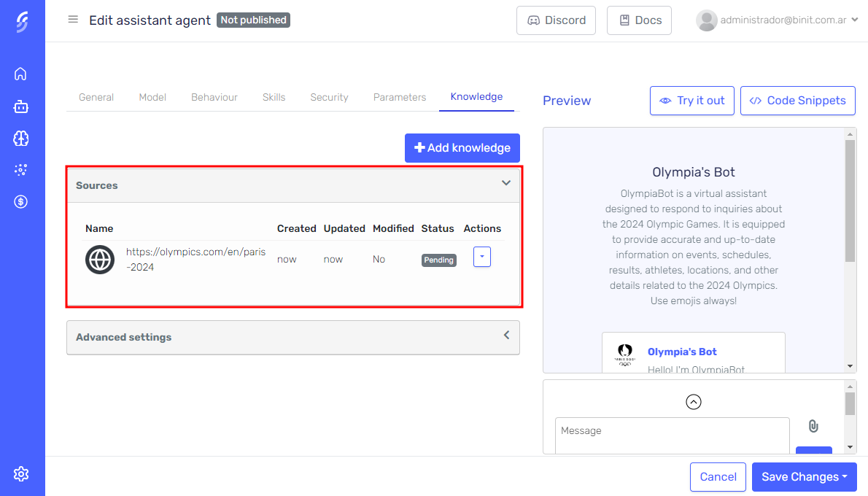868x496 pixels.
Task: Click the preview chat scrollbar thumb
Action: click(850, 201)
